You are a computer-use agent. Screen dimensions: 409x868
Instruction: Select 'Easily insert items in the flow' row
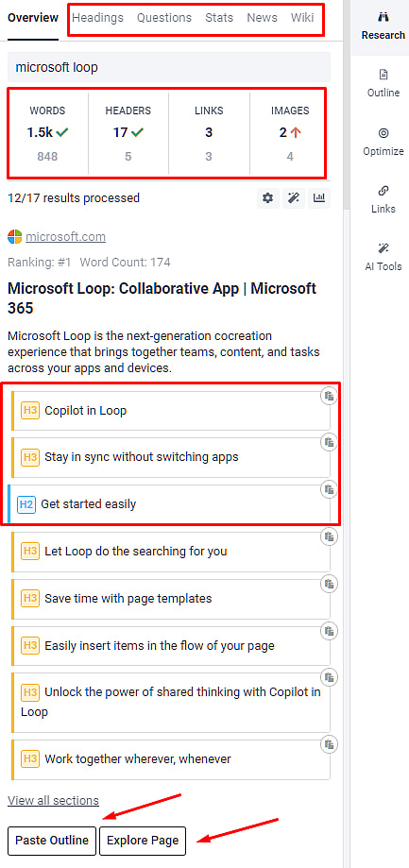click(x=170, y=645)
